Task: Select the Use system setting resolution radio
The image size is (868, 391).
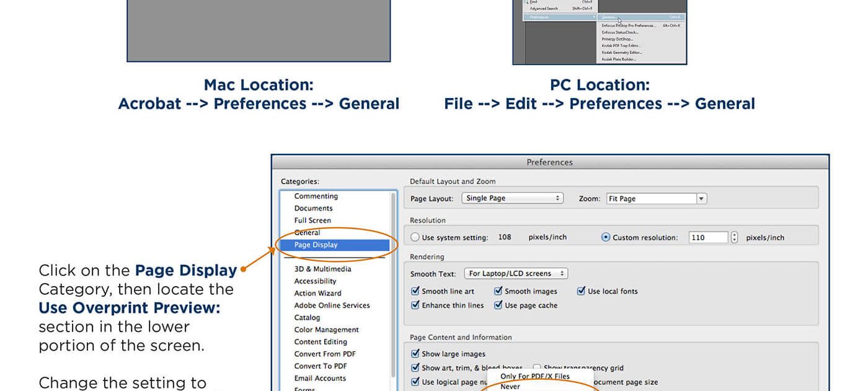Action: (x=415, y=237)
